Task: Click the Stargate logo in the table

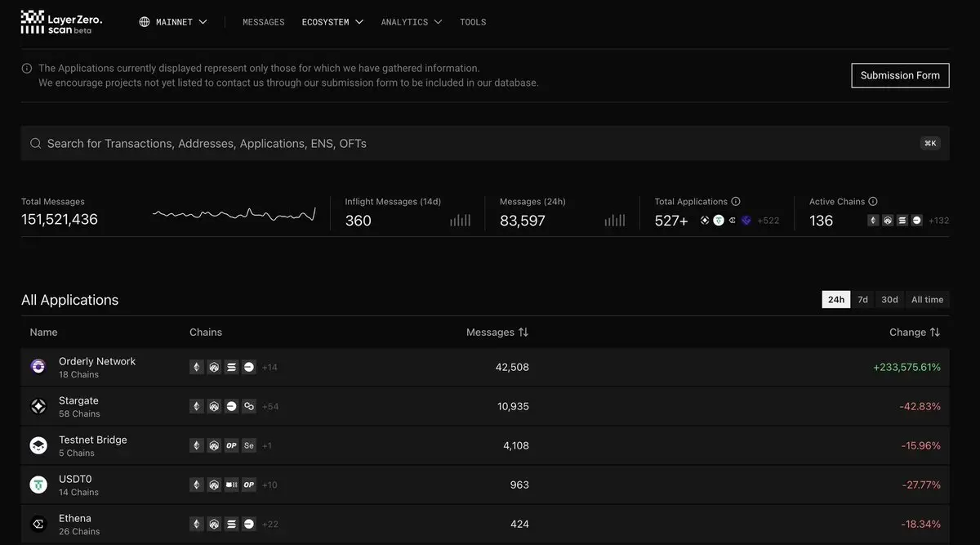Action: click(38, 406)
